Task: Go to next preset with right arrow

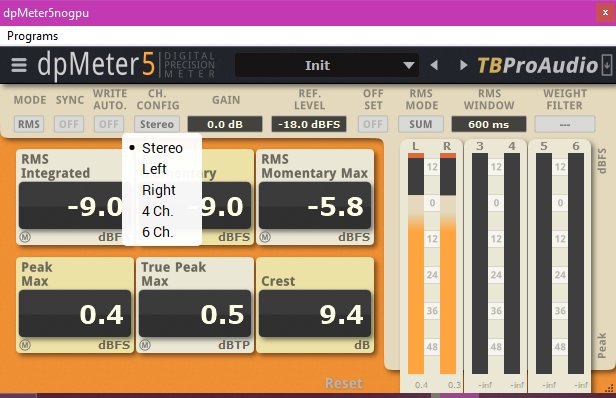Action: pyautogui.click(x=464, y=65)
